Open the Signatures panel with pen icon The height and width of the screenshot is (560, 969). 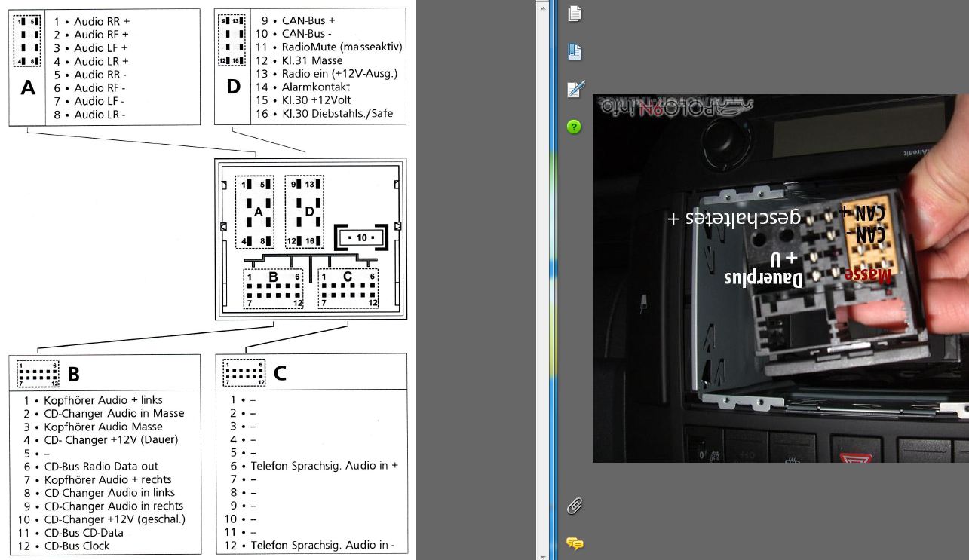575,90
